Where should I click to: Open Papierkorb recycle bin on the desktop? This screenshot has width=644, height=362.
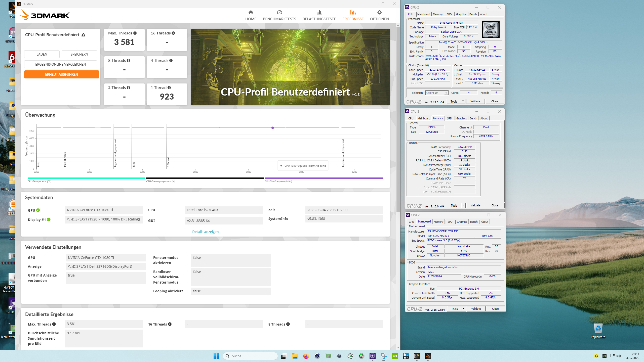click(598, 331)
